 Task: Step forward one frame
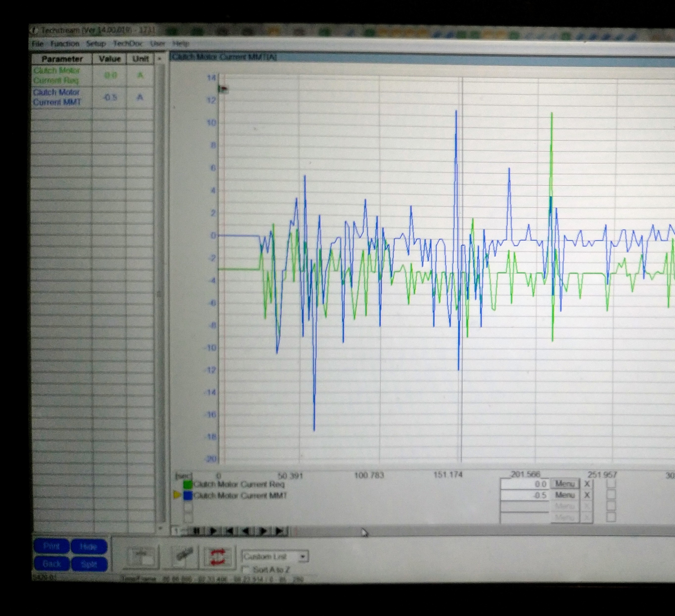click(x=263, y=531)
